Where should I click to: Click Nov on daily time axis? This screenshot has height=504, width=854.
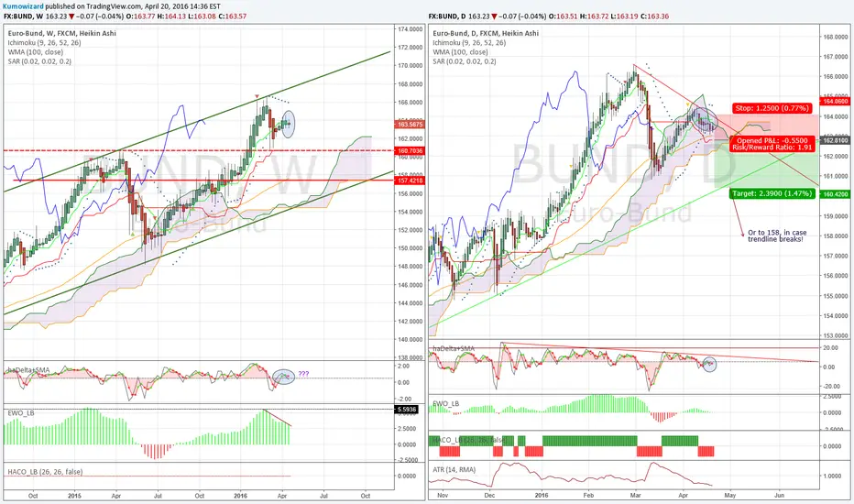443,495
